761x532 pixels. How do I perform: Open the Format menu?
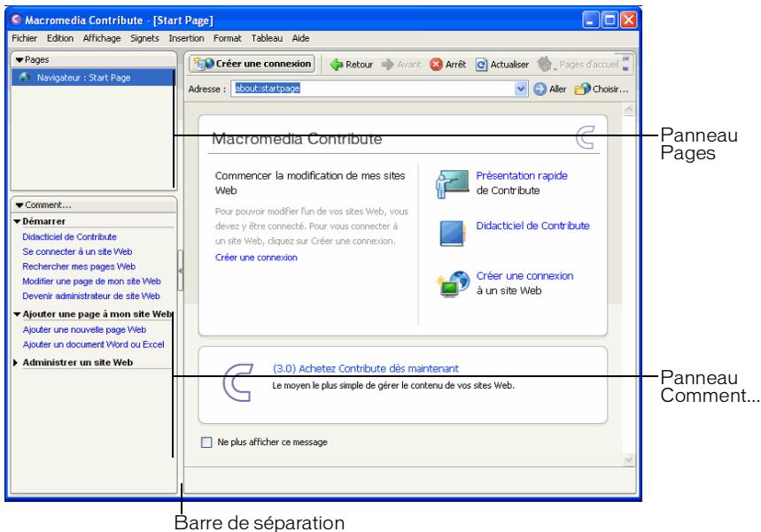pos(227,38)
